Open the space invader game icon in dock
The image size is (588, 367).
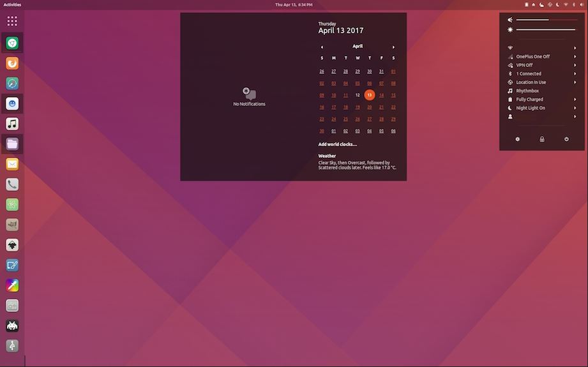click(12, 326)
